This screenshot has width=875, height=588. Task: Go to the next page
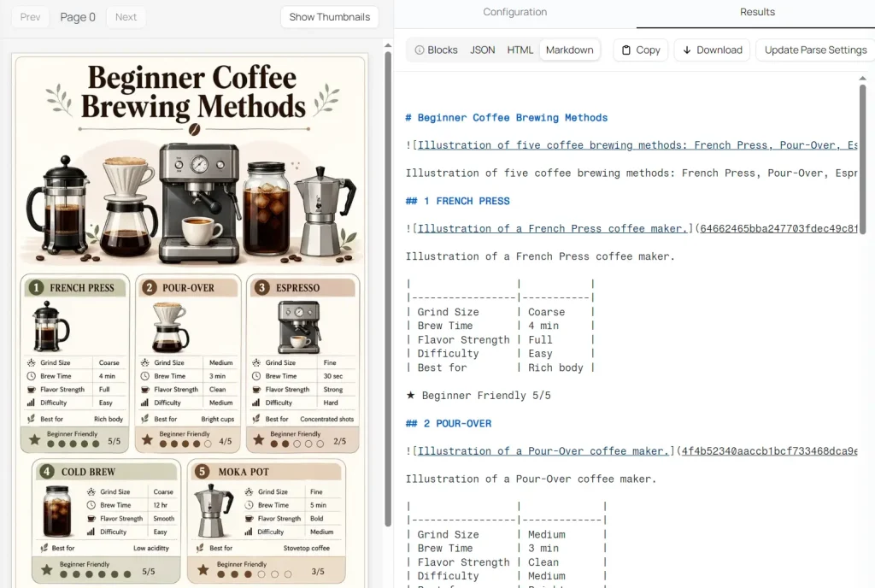tap(126, 16)
